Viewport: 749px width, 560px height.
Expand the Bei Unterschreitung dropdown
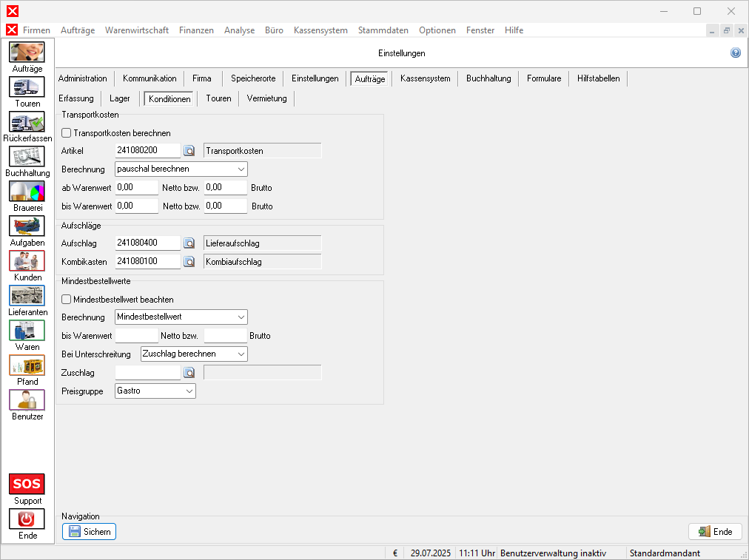[194, 354]
